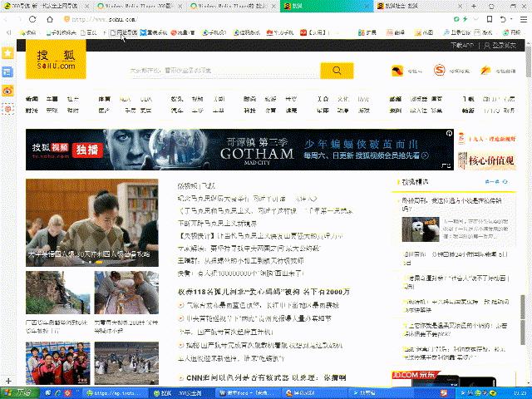Click the login user icon in top bar

(x=487, y=45)
